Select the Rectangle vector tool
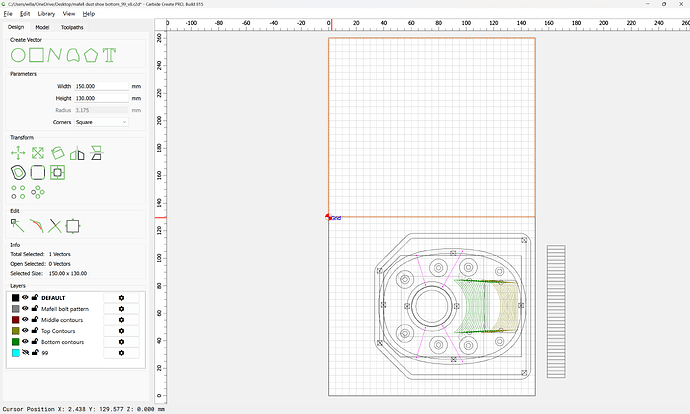Image resolution: width=690 pixels, height=414 pixels. (37, 55)
